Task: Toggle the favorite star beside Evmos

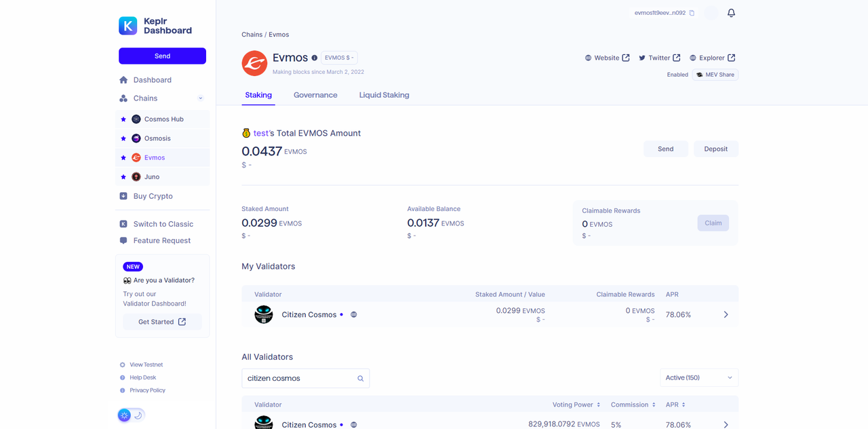Action: (123, 157)
